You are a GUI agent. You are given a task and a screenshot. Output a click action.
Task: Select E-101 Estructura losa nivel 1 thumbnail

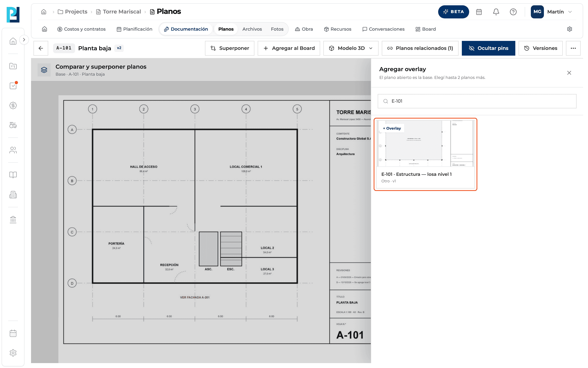(425, 154)
